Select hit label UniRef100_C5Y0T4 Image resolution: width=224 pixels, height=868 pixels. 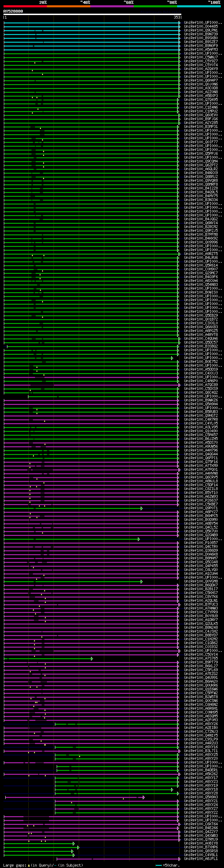pos(201,65)
